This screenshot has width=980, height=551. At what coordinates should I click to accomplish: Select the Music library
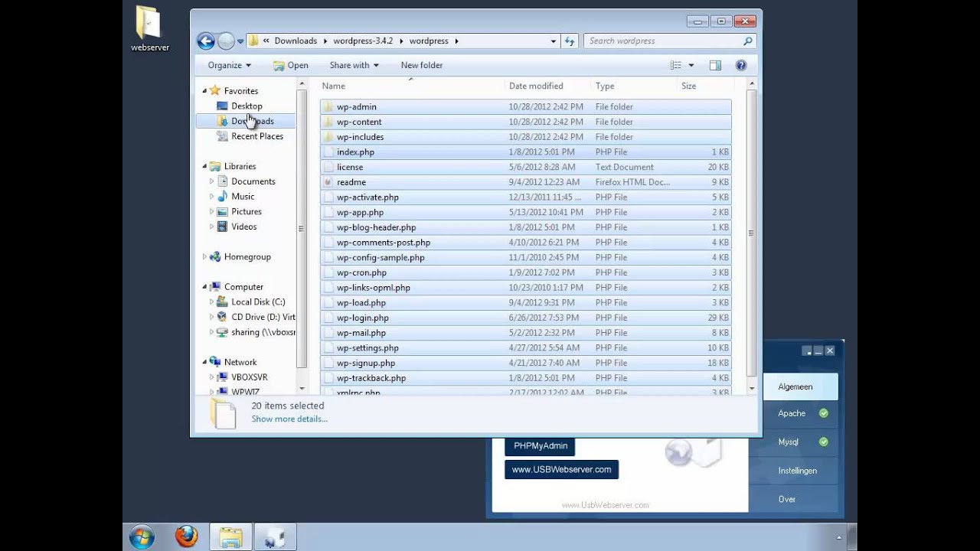point(243,197)
